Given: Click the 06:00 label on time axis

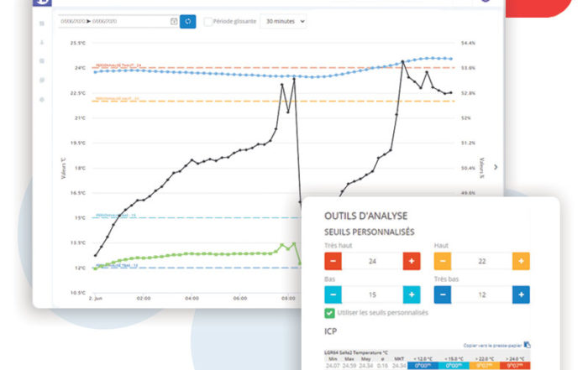Looking at the screenshot, I should [x=240, y=299].
